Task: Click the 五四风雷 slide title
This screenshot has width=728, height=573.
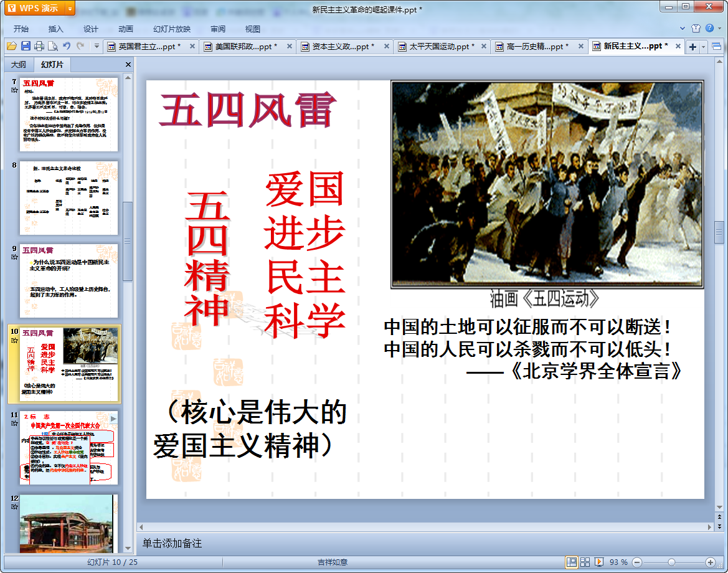Action: click(x=248, y=110)
